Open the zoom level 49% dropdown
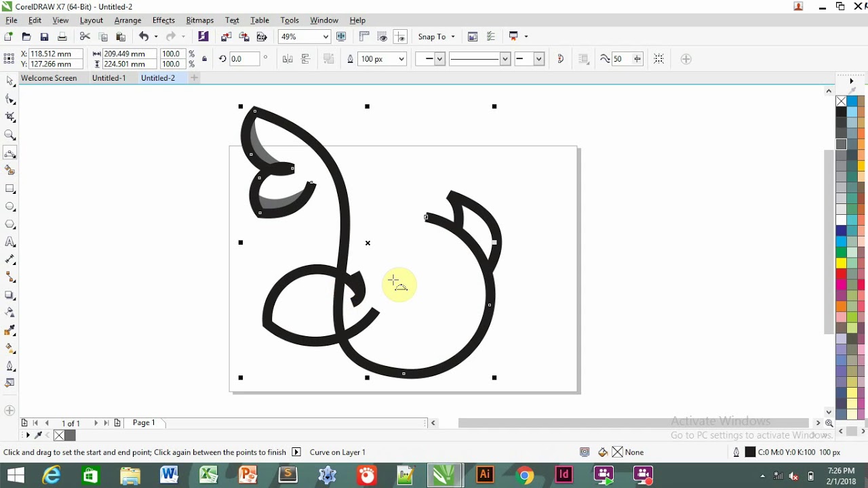868x488 pixels. tap(325, 37)
